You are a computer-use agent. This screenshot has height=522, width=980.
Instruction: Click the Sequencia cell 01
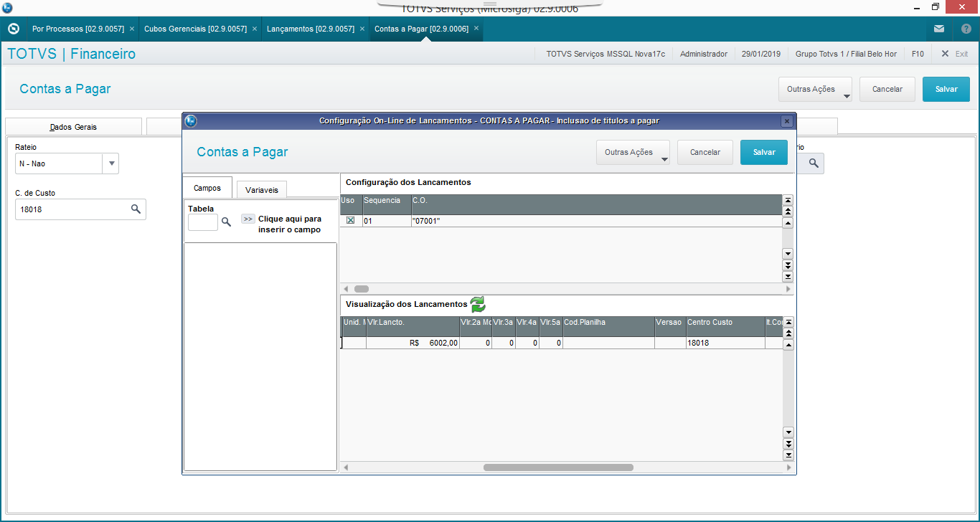[x=387, y=221]
